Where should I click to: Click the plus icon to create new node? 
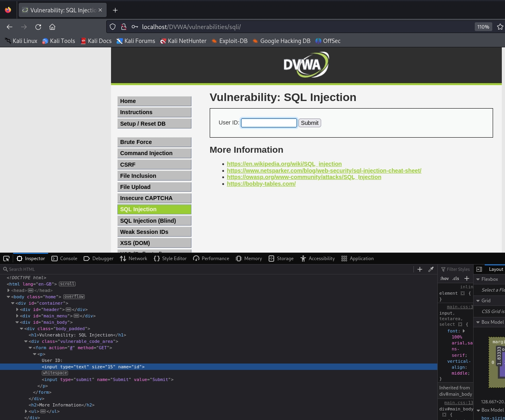coord(419,269)
